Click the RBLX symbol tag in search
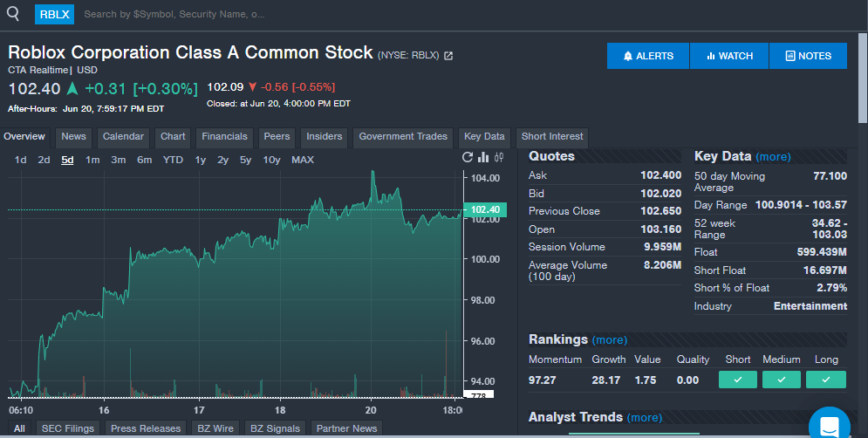 click(54, 15)
